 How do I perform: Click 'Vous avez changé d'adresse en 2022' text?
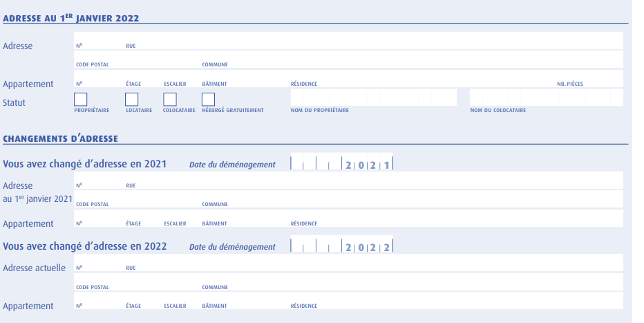[84, 246]
